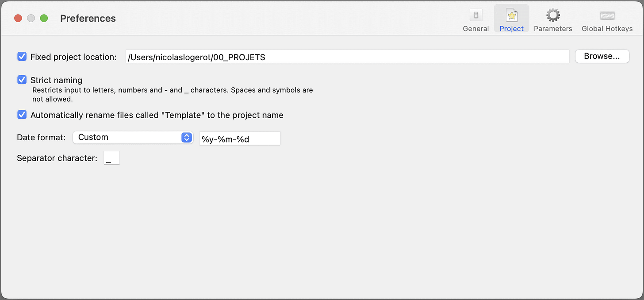Open the Date format dropdown
The height and width of the screenshot is (300, 644).
[133, 137]
